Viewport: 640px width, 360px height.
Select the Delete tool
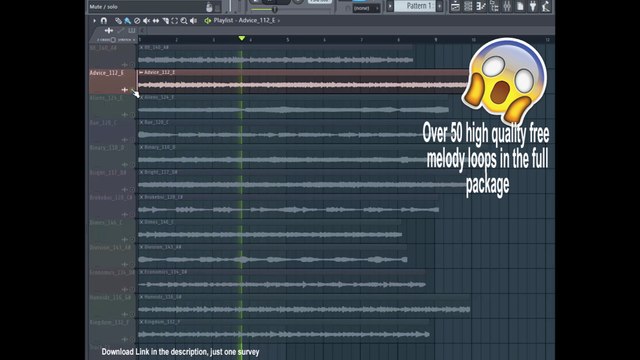click(137, 20)
